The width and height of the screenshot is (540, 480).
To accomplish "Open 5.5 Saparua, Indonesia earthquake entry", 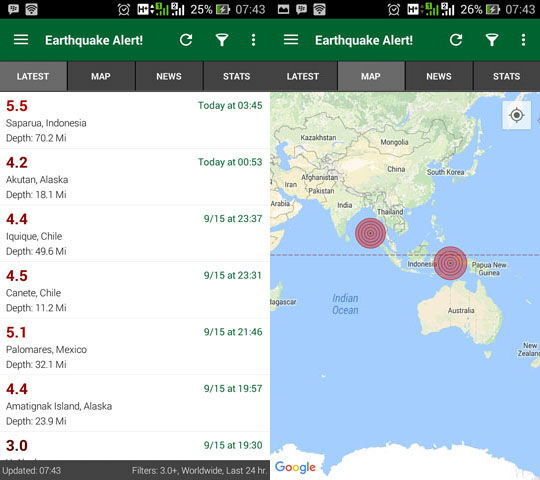I will pos(135,121).
